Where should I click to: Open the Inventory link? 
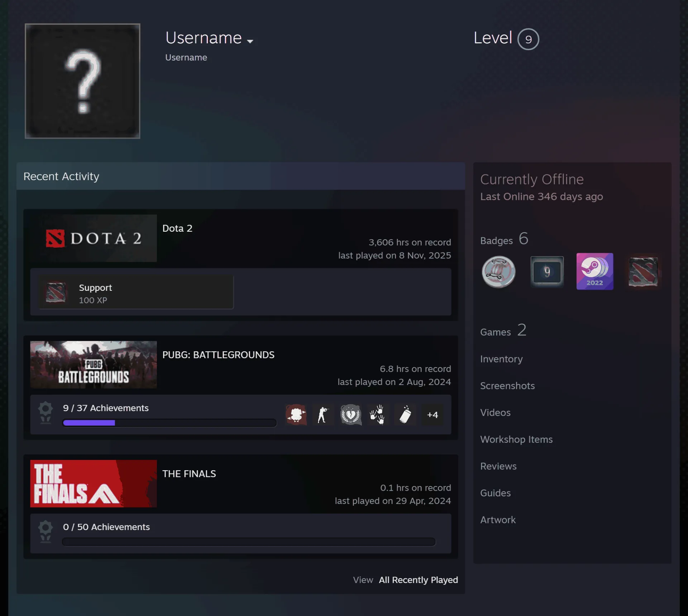coord(501,359)
